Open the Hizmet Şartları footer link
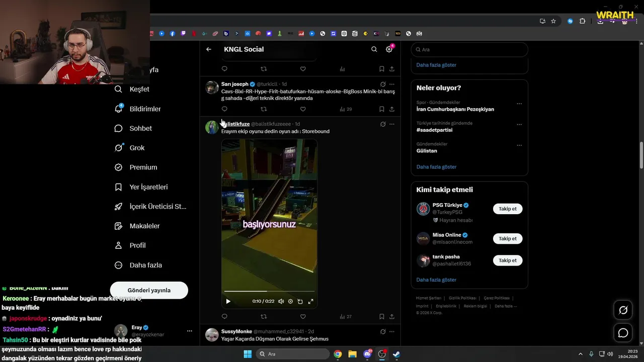 pyautogui.click(x=429, y=298)
